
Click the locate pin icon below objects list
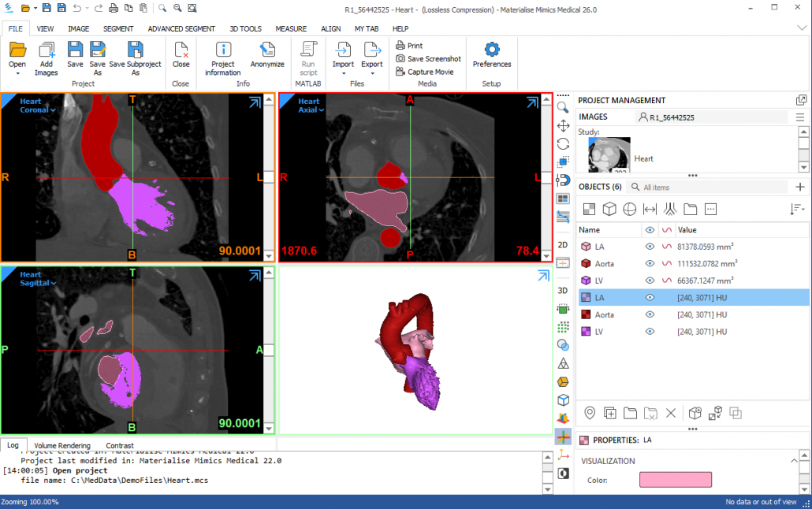coord(590,413)
